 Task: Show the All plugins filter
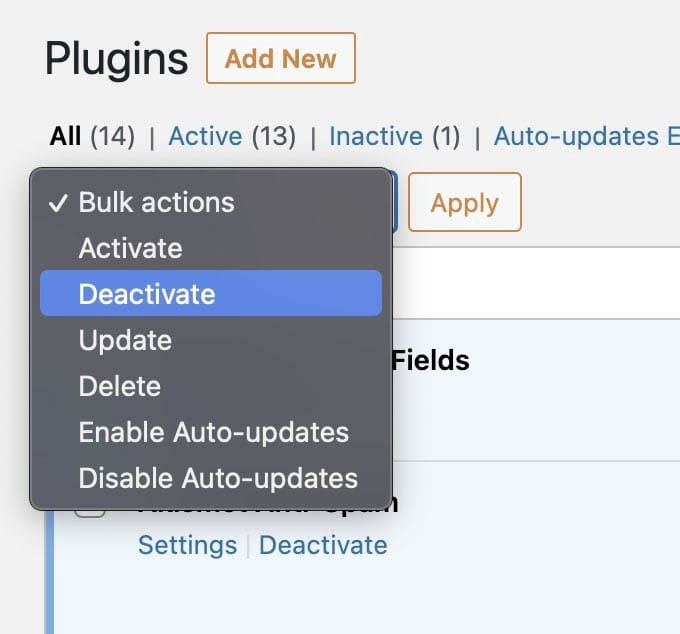coord(65,136)
